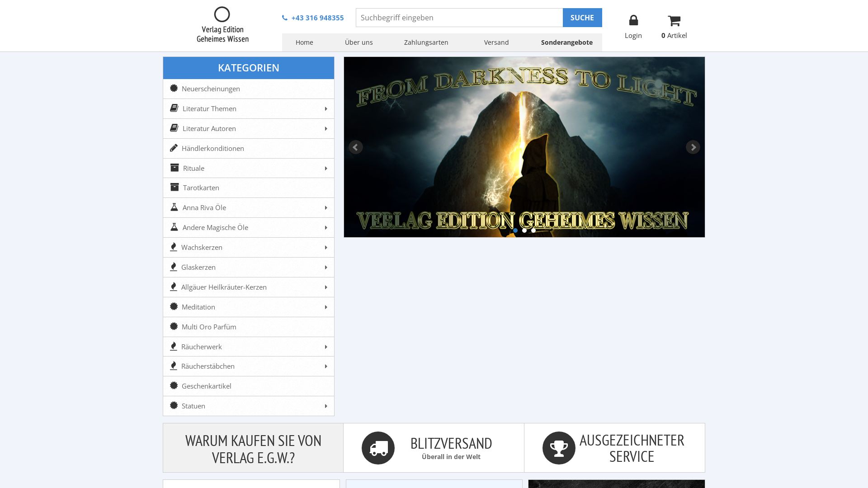Focus the Suchbegriff eingeben search field

(x=459, y=18)
